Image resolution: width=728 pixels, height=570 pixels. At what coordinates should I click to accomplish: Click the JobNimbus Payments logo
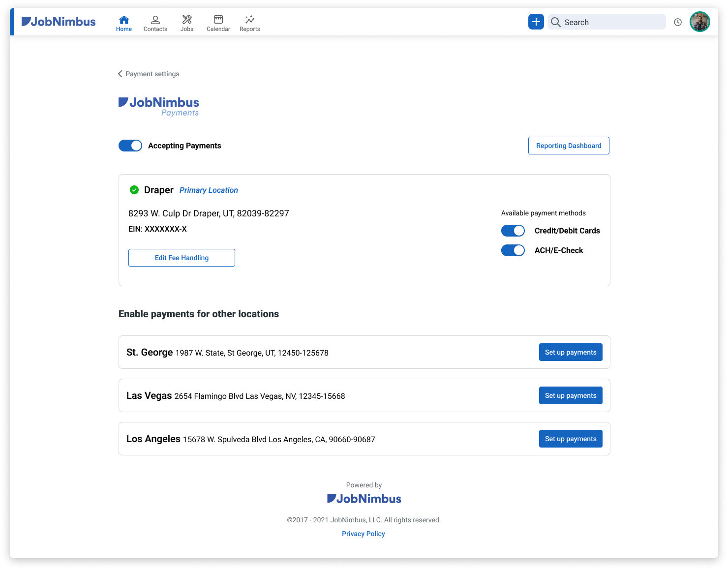159,106
